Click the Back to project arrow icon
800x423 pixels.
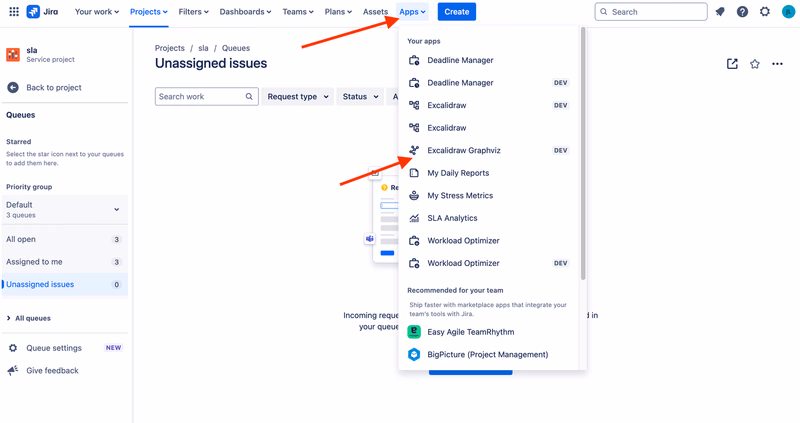(13, 88)
